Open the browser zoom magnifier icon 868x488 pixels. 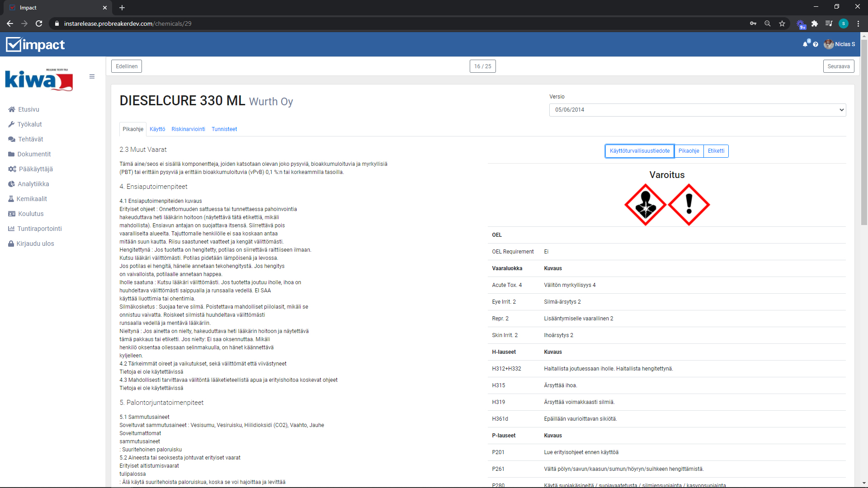click(x=768, y=23)
